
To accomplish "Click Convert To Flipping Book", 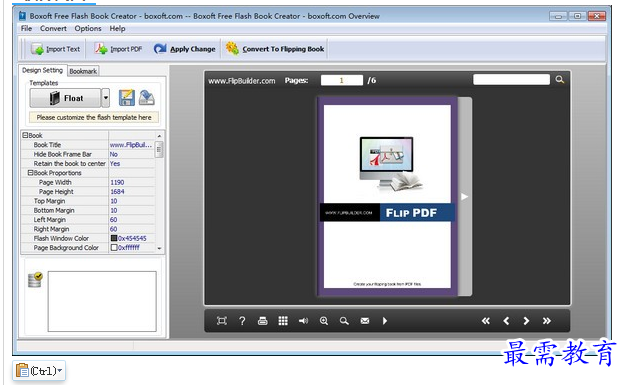I will pos(275,49).
